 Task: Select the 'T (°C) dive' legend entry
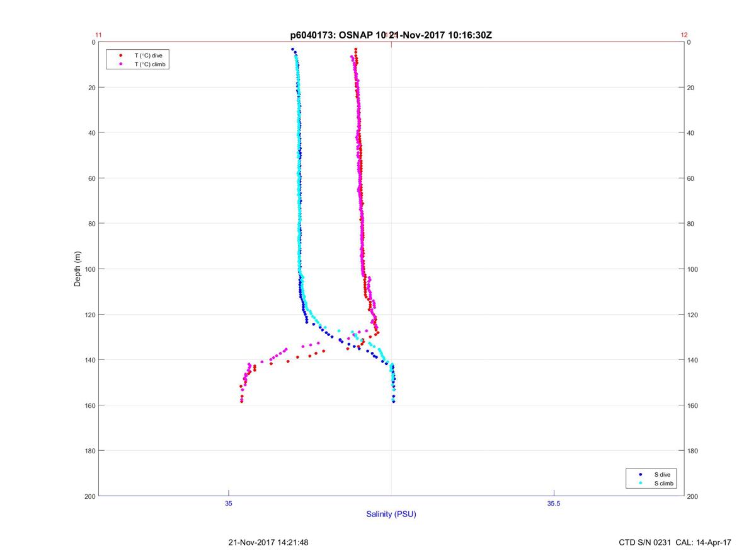click(x=148, y=55)
